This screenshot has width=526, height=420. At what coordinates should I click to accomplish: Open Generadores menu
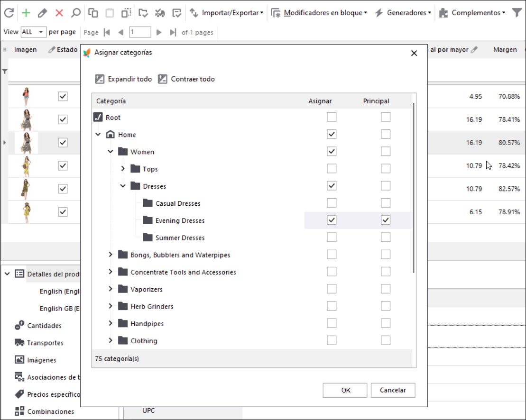403,13
